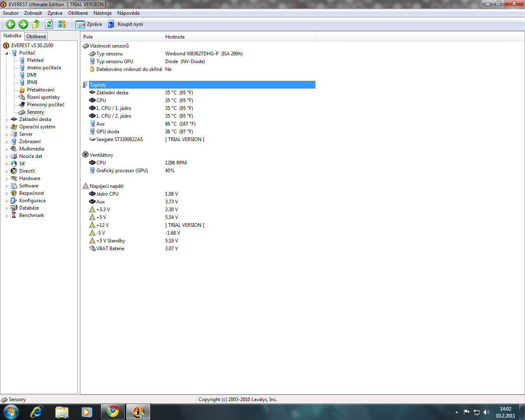Click the Databáze tree icon
Image resolution: width=525 pixels, height=420 pixels.
pos(14,208)
